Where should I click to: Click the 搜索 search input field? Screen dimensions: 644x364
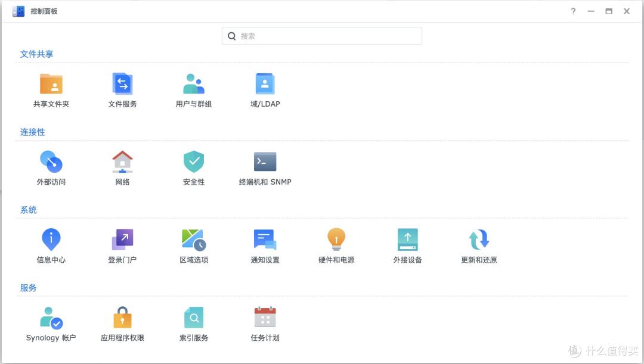(321, 36)
